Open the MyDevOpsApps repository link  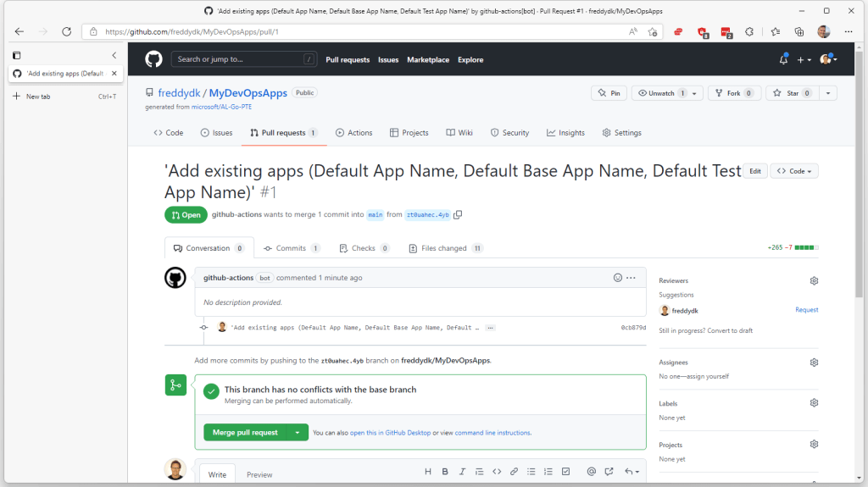[x=248, y=93]
